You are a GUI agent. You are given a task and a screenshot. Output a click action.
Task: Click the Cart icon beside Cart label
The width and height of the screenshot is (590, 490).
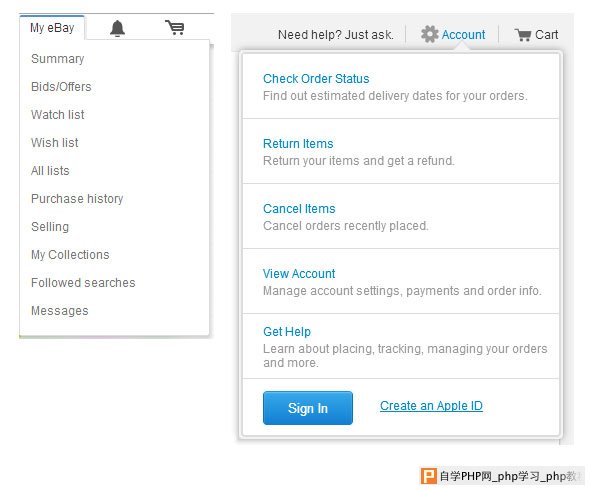pos(523,35)
